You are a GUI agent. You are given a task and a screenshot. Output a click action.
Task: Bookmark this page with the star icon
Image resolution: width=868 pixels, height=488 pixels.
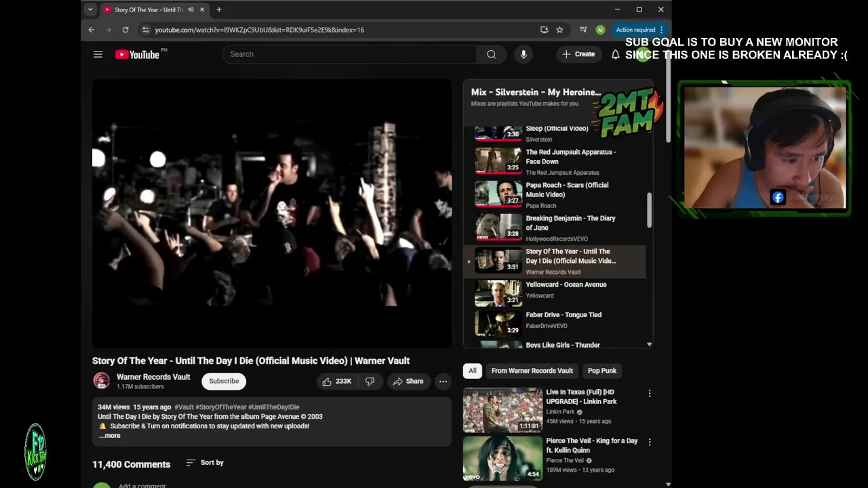pos(559,30)
